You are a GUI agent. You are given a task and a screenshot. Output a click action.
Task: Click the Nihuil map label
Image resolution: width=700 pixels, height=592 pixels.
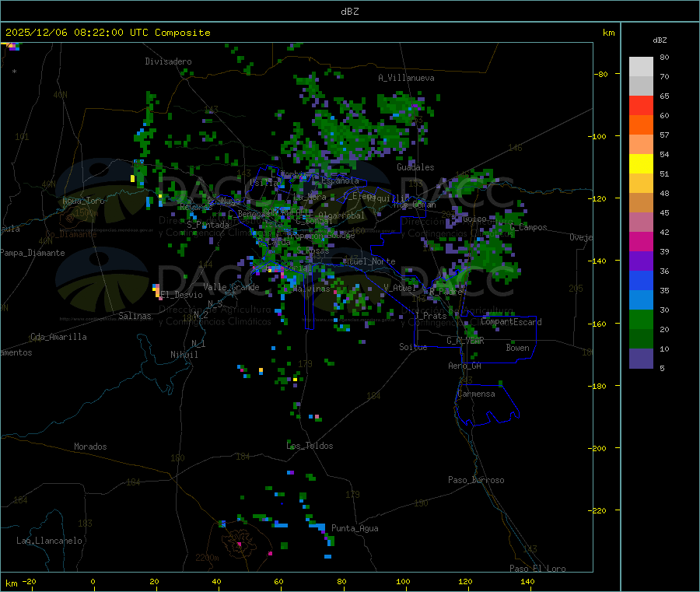pos(184,355)
